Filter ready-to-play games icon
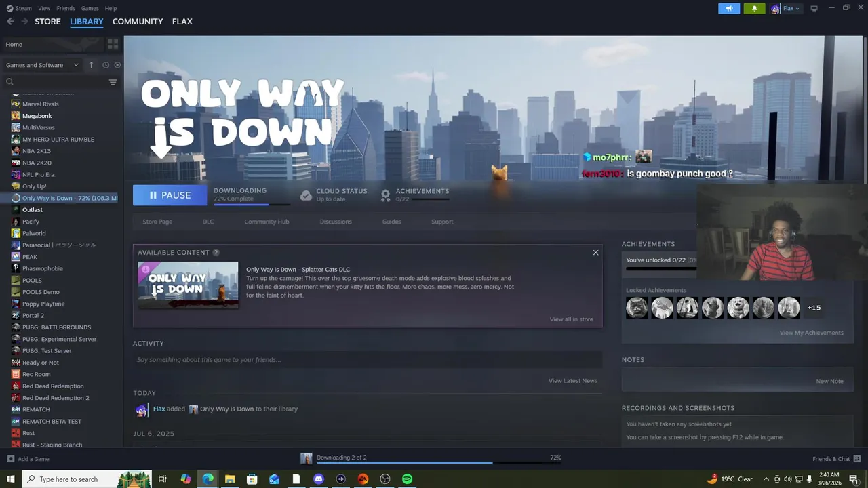Viewport: 868px width, 488px height. pos(117,65)
